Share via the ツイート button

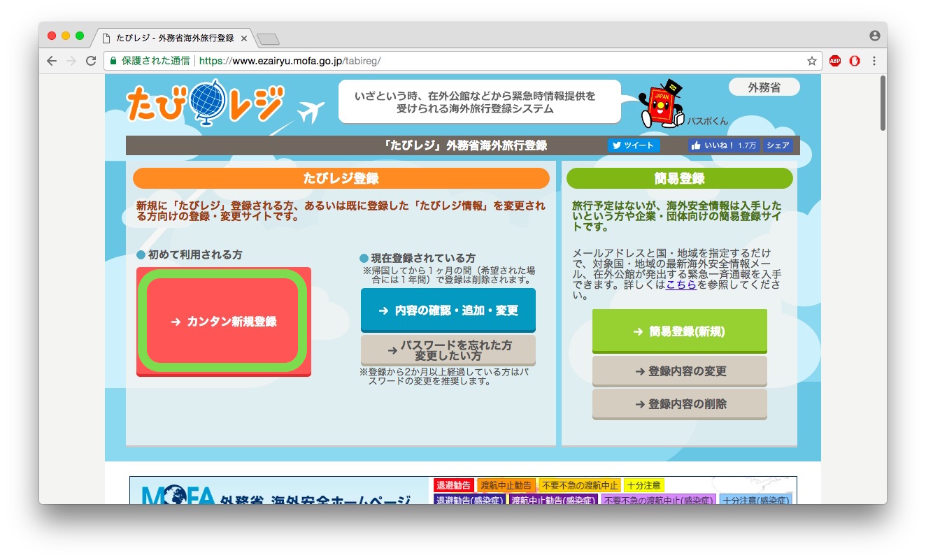[634, 145]
